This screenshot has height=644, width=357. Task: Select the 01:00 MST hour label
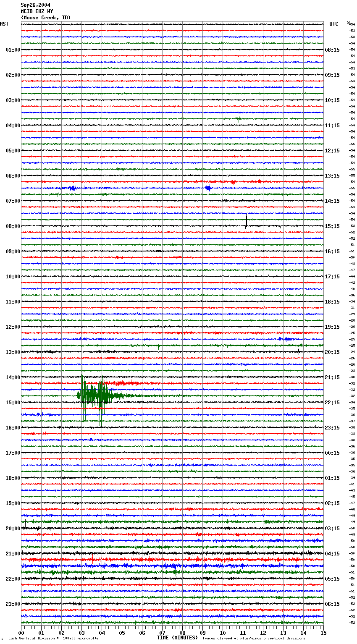[x=13, y=50]
